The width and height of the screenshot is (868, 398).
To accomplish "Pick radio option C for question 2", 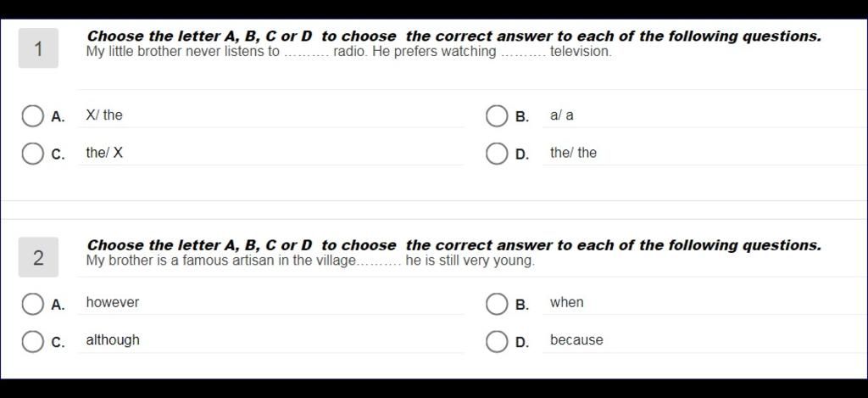I will point(33,342).
